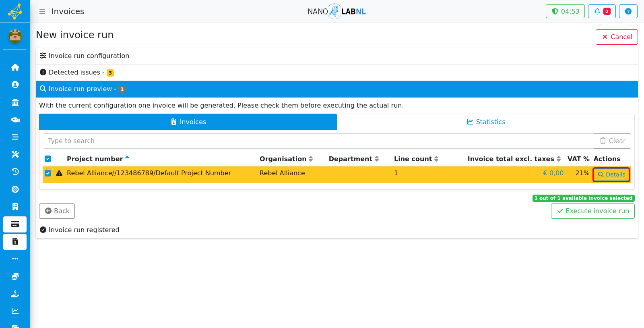Screen dimensions: 644x328
Task: Switch to the Statistics tab
Action: [x=486, y=122]
